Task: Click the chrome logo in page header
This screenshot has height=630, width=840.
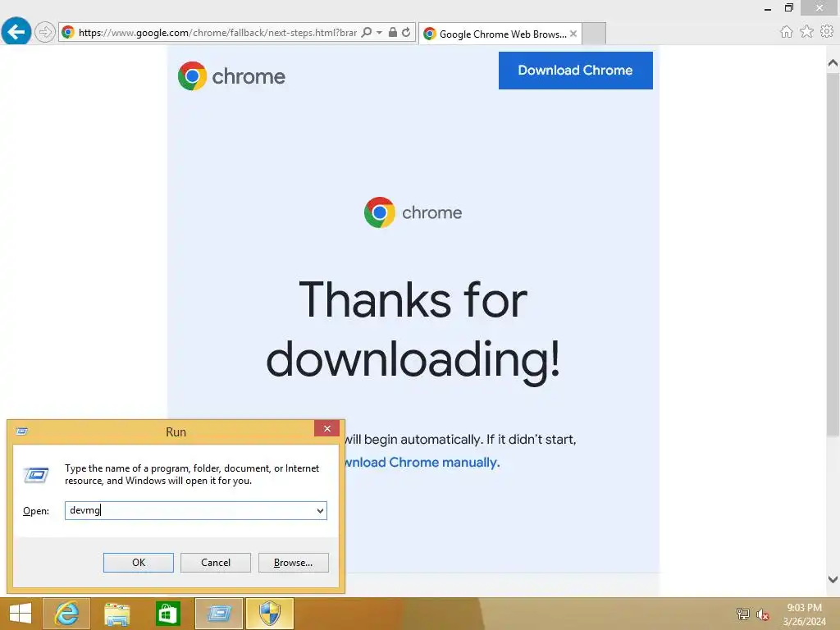Action: click(x=231, y=76)
